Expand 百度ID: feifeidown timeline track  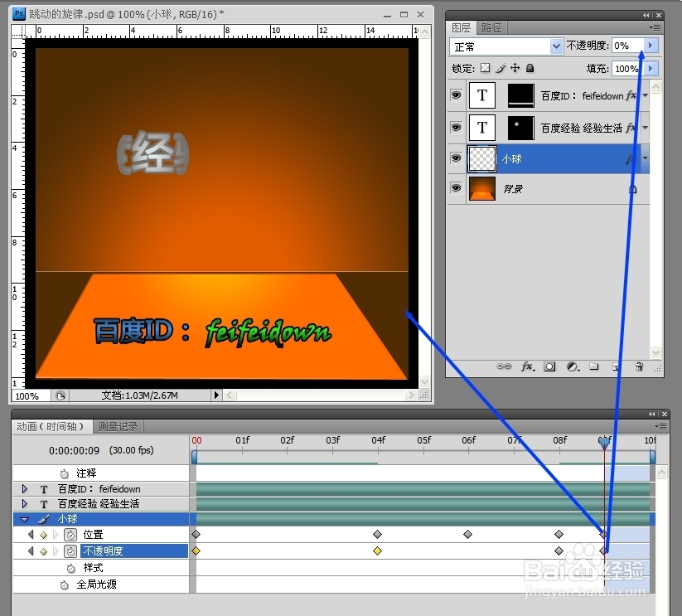[x=25, y=489]
